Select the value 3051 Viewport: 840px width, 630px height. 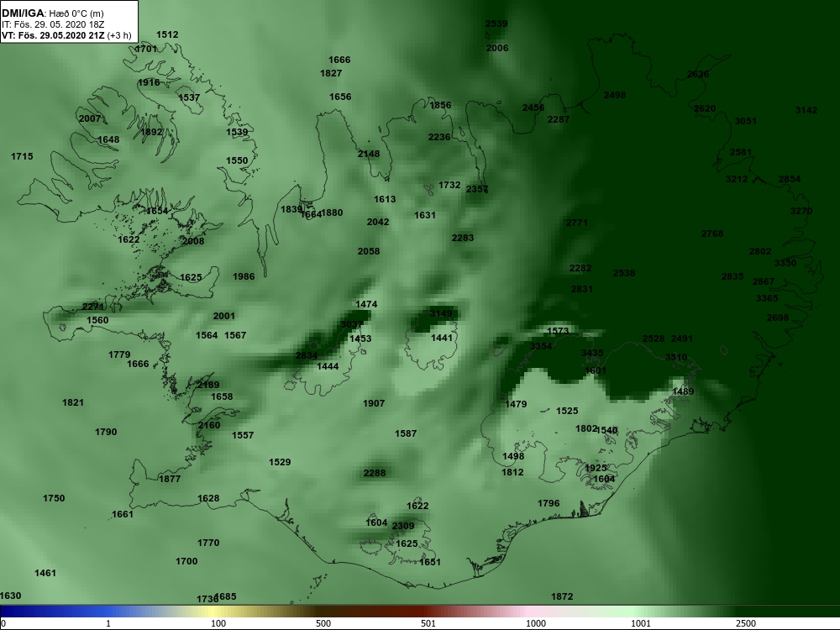746,121
